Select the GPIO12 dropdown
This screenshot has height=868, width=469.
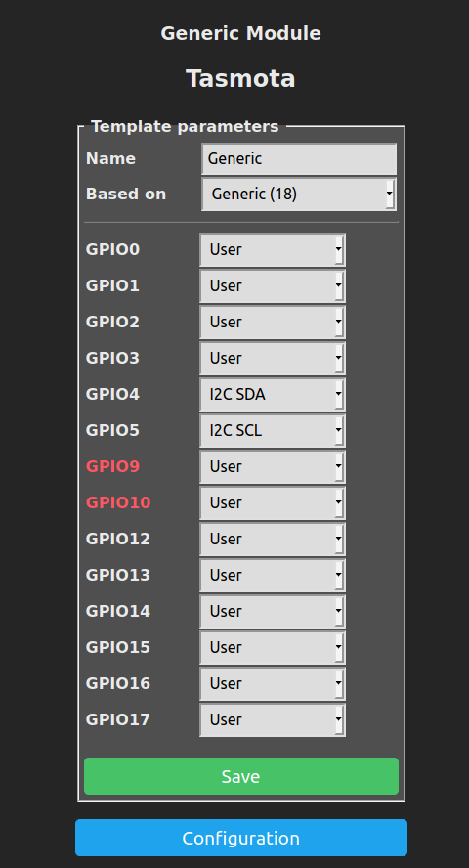point(273,539)
